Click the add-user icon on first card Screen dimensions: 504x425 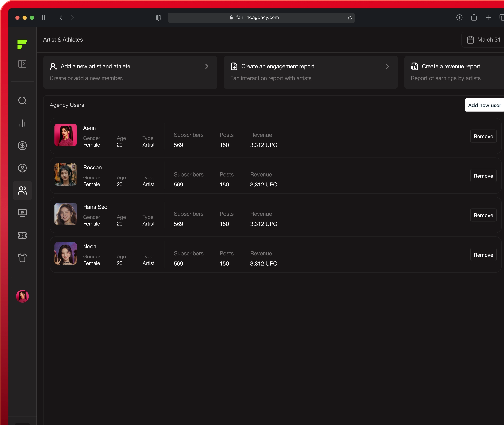[53, 66]
